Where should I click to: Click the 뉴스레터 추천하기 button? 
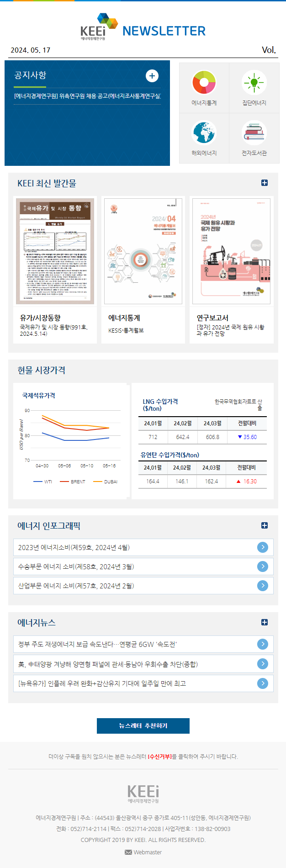143,725
